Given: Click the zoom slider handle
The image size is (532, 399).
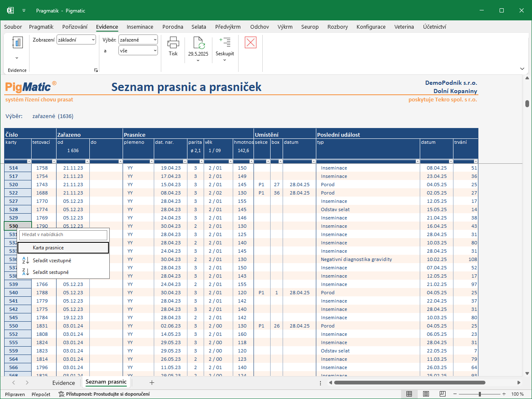Looking at the screenshot, I should (480, 394).
